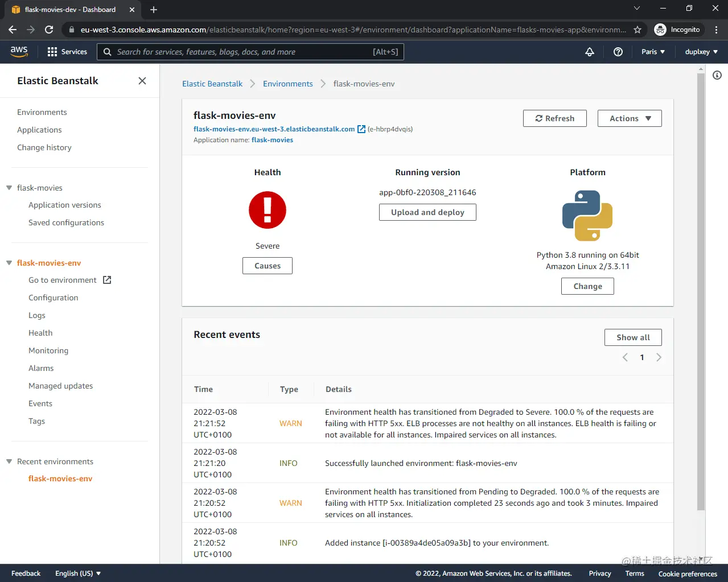Click the Causes button
The width and height of the screenshot is (728, 582).
pyautogui.click(x=268, y=266)
